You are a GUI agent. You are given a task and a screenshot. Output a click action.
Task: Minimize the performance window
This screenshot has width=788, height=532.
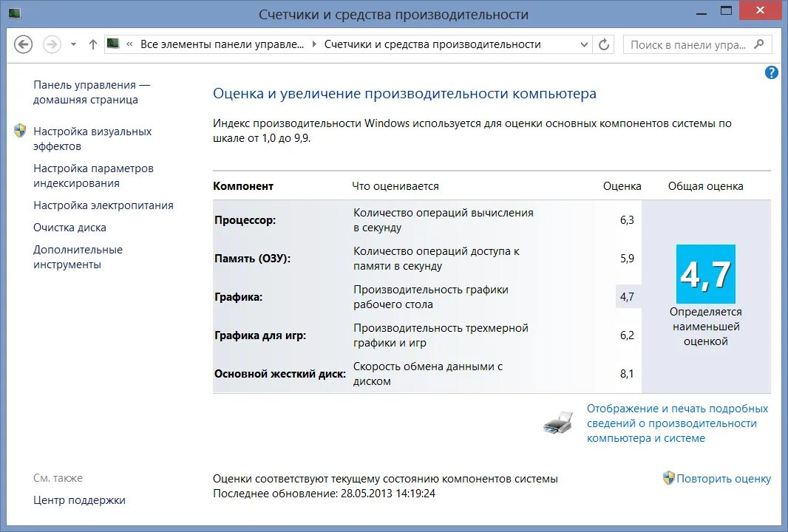tap(702, 12)
